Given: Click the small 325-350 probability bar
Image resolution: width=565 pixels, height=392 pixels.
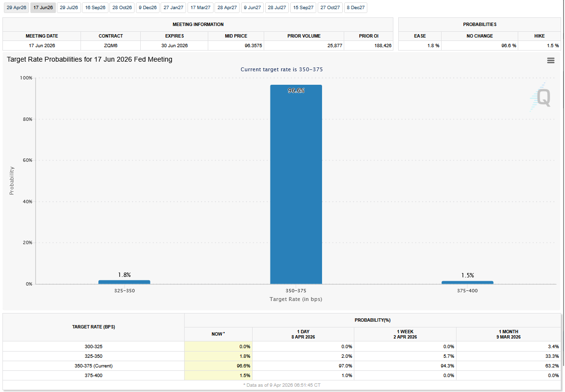Looking at the screenshot, I should click(x=124, y=282).
